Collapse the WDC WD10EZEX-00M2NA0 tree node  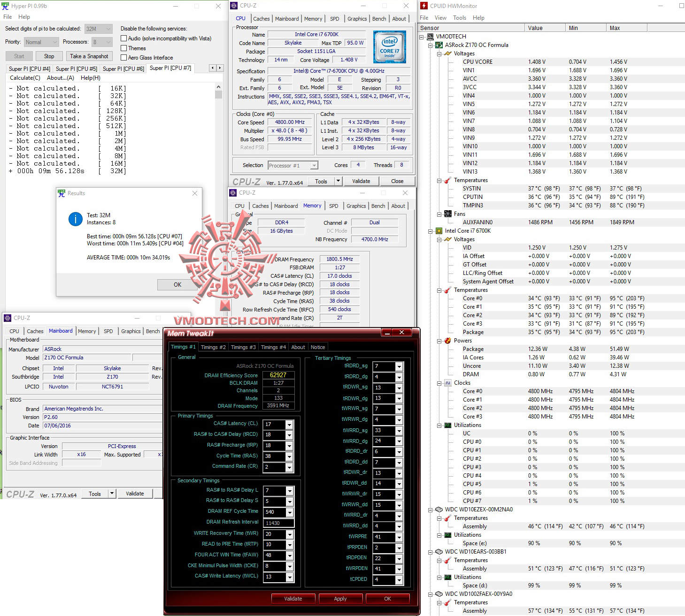(x=431, y=509)
